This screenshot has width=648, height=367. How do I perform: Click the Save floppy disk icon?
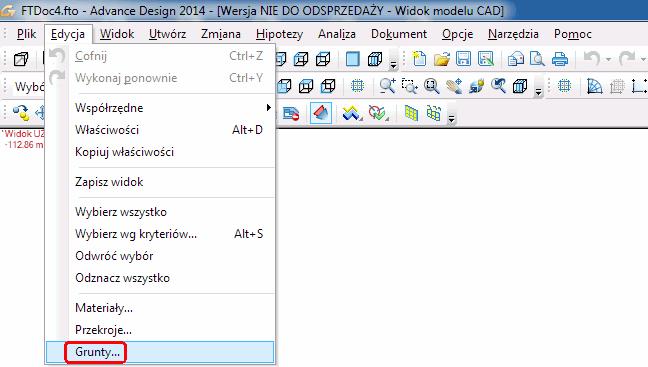(x=463, y=59)
